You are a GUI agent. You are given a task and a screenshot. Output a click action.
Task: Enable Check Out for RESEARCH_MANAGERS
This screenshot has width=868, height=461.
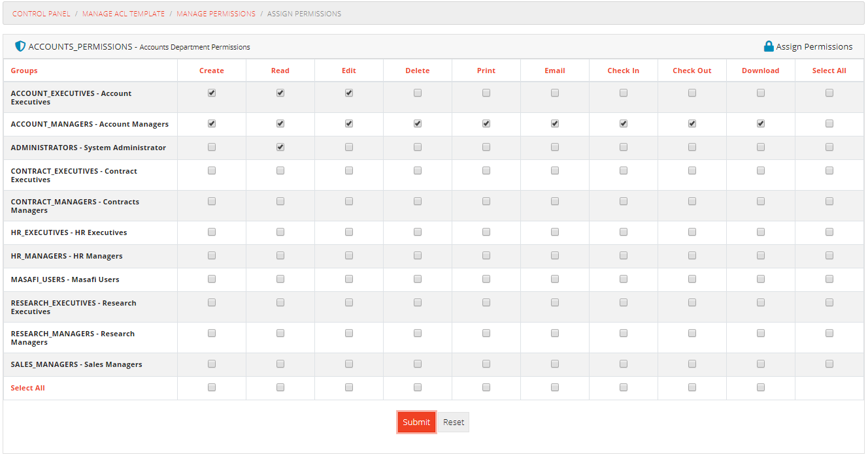[692, 333]
